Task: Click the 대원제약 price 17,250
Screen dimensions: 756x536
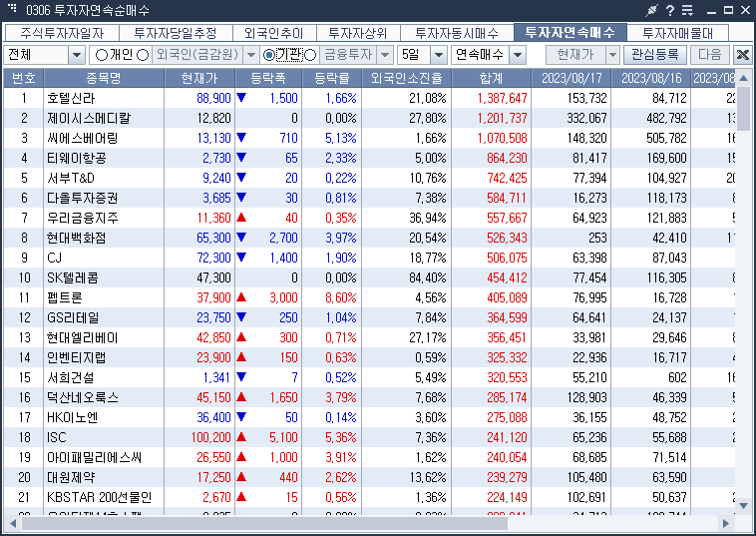Action: click(213, 477)
